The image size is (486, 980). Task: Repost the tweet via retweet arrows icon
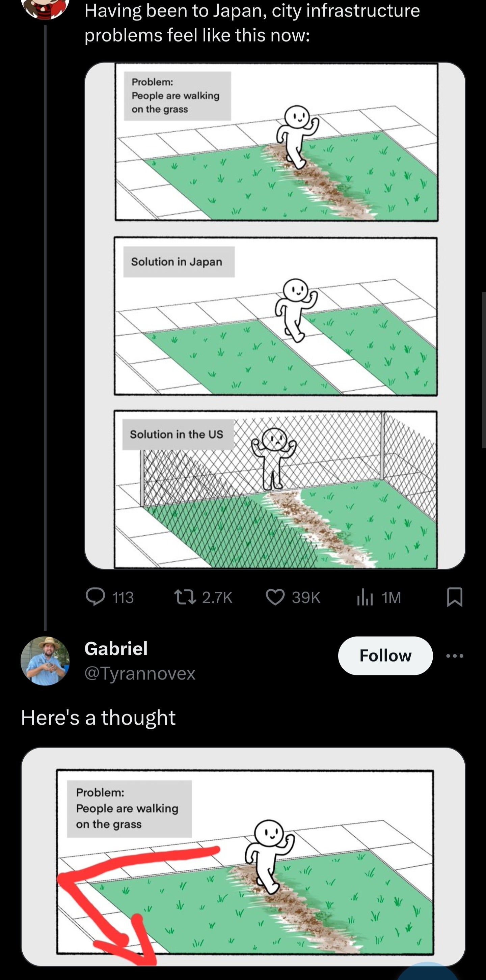[x=185, y=597]
